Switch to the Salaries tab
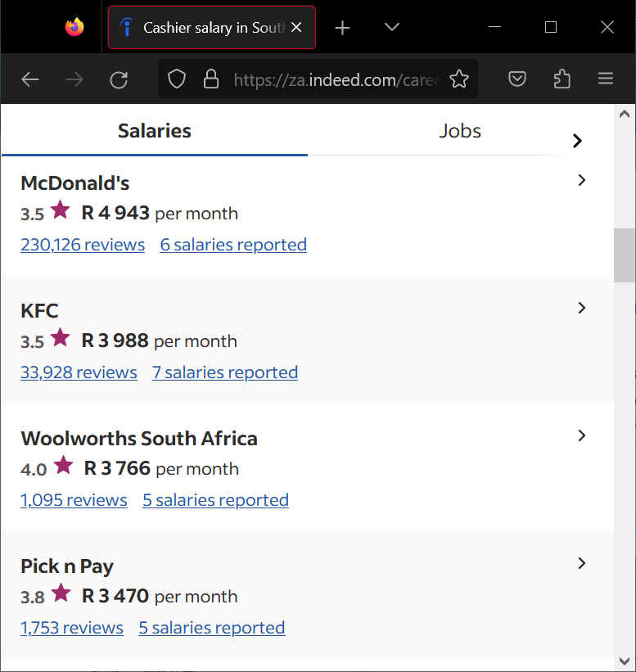Screen dimensions: 636x672 [154, 131]
